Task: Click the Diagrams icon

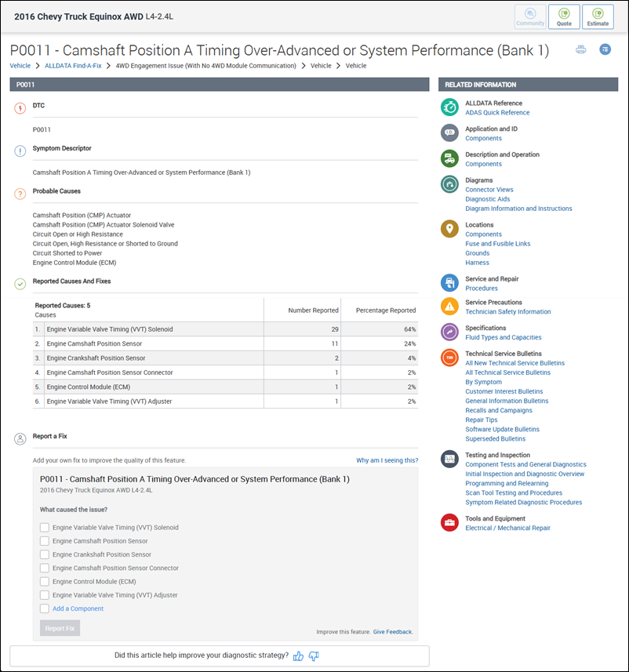Action: pyautogui.click(x=449, y=184)
